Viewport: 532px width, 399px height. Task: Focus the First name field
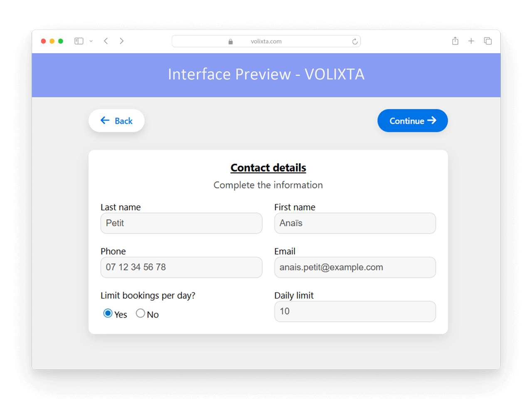(x=355, y=223)
